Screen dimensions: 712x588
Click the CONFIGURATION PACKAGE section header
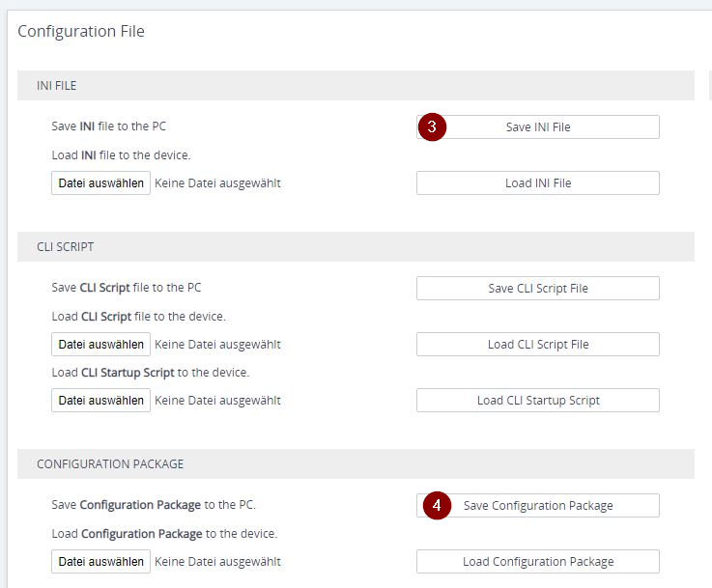coord(110,464)
